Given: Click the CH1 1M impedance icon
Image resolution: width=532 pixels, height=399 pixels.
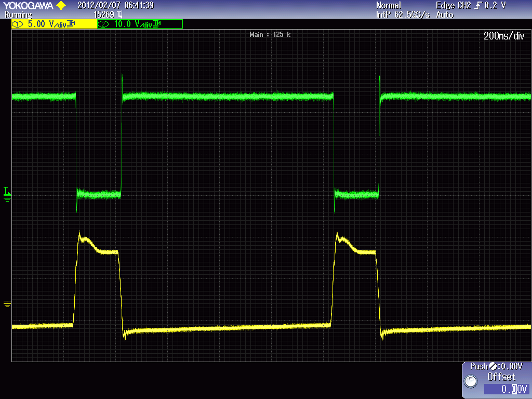Looking at the screenshot, I should 72,24.
